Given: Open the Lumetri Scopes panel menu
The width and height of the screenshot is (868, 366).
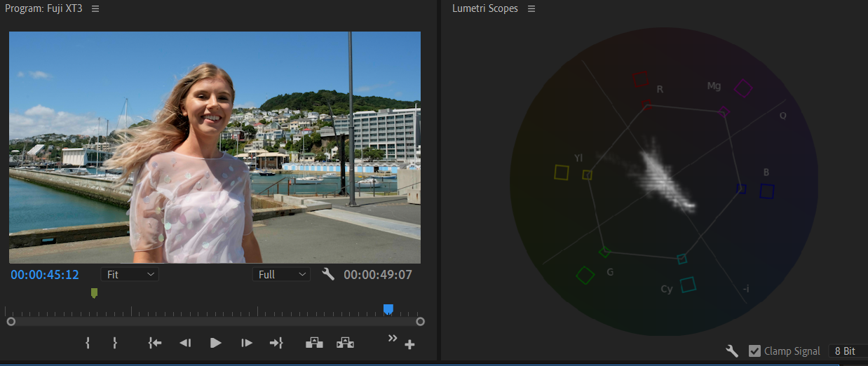Looking at the screenshot, I should coord(531,8).
